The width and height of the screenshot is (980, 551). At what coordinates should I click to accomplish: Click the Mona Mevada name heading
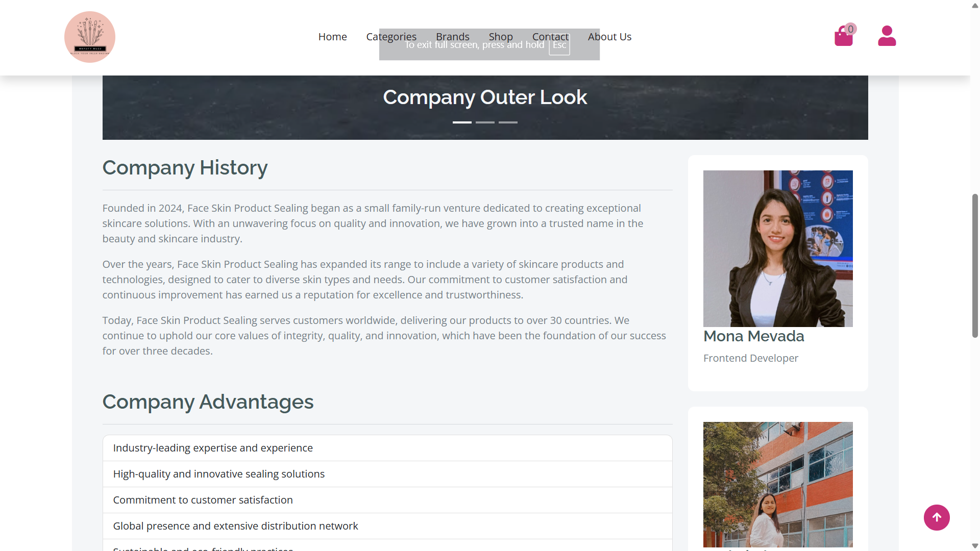tap(753, 336)
